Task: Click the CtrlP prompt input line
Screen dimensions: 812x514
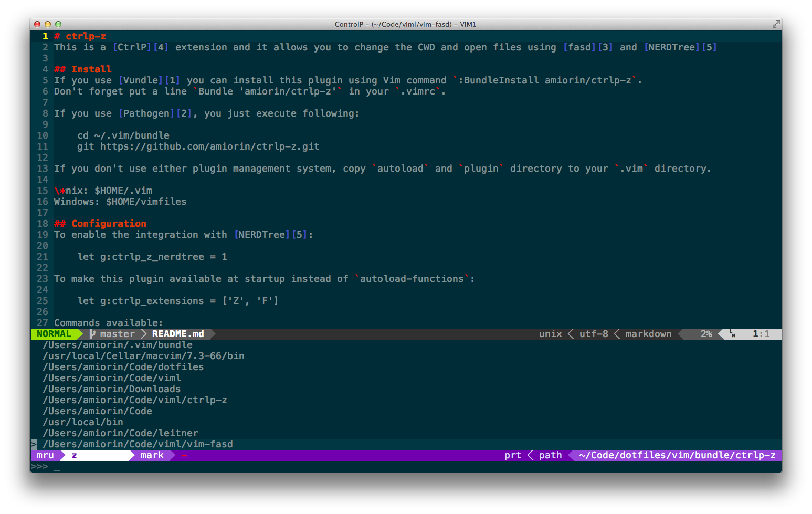Action: (x=406, y=466)
